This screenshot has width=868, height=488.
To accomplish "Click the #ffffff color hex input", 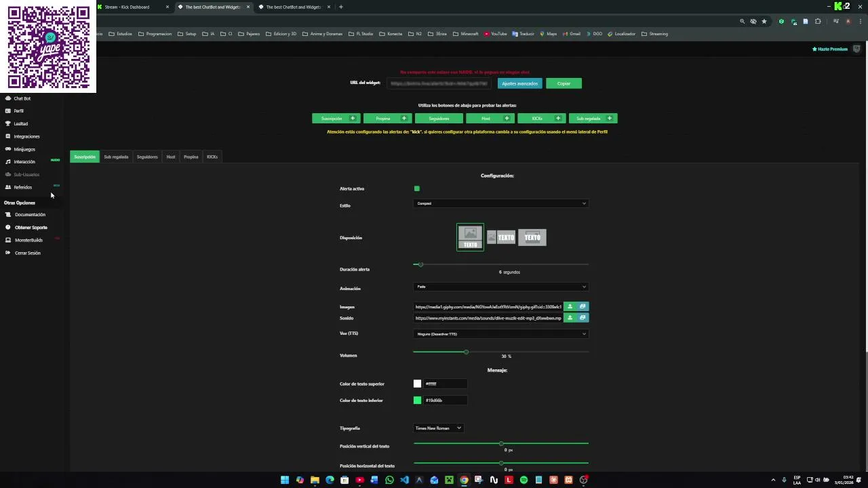I will tap(445, 384).
